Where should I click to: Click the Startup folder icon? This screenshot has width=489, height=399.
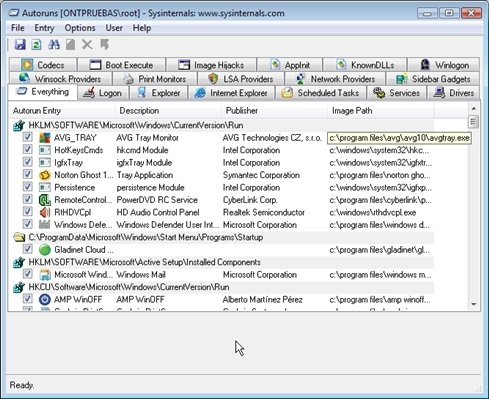[19, 237]
